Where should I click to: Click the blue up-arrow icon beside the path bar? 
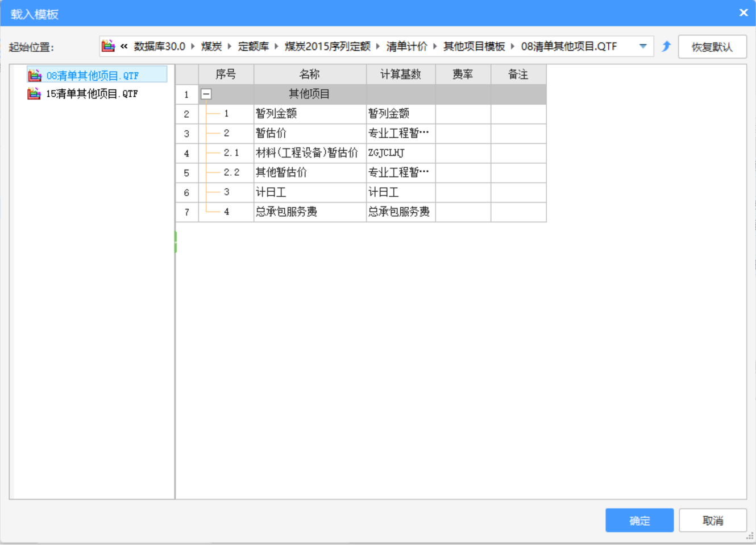click(666, 47)
